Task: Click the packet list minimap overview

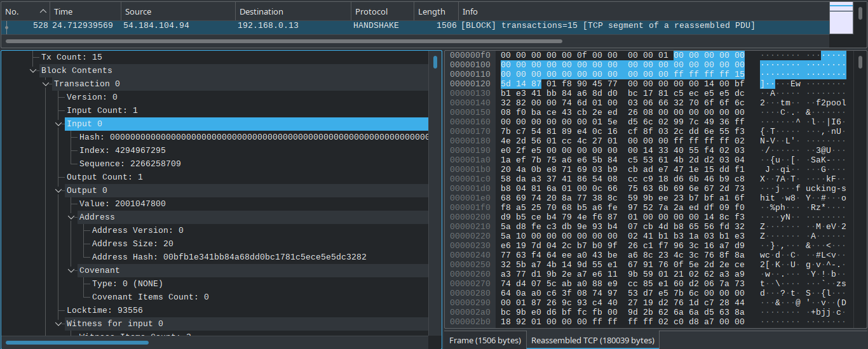Action: 841,18
